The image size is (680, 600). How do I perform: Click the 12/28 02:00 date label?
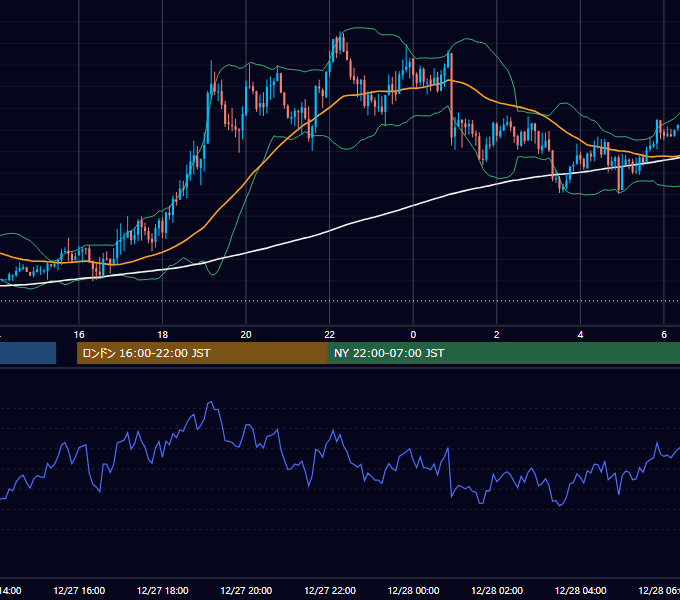[497, 590]
